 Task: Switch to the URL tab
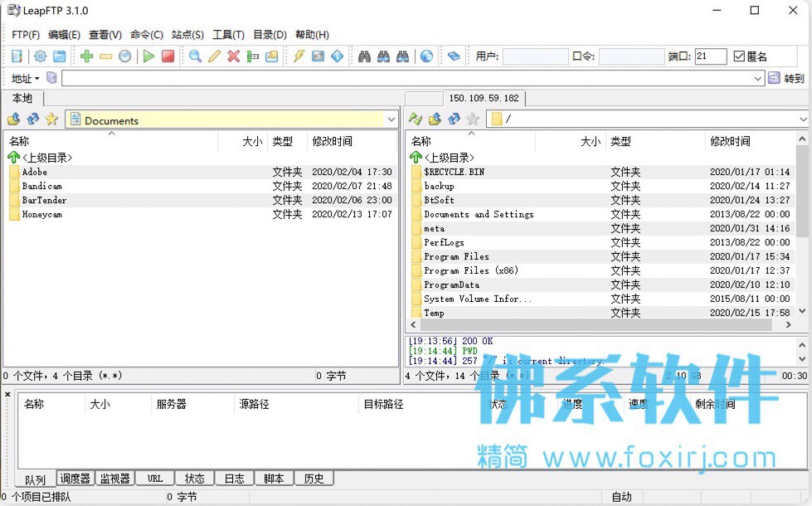pos(155,479)
